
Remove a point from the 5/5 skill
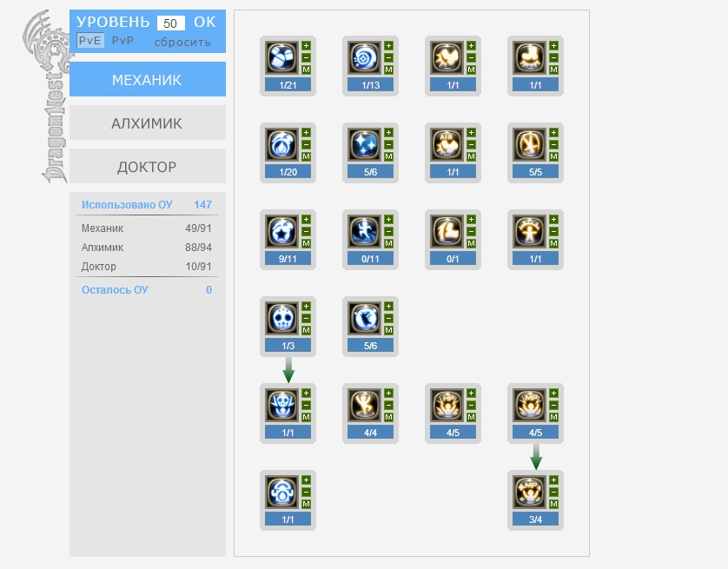pyautogui.click(x=554, y=144)
